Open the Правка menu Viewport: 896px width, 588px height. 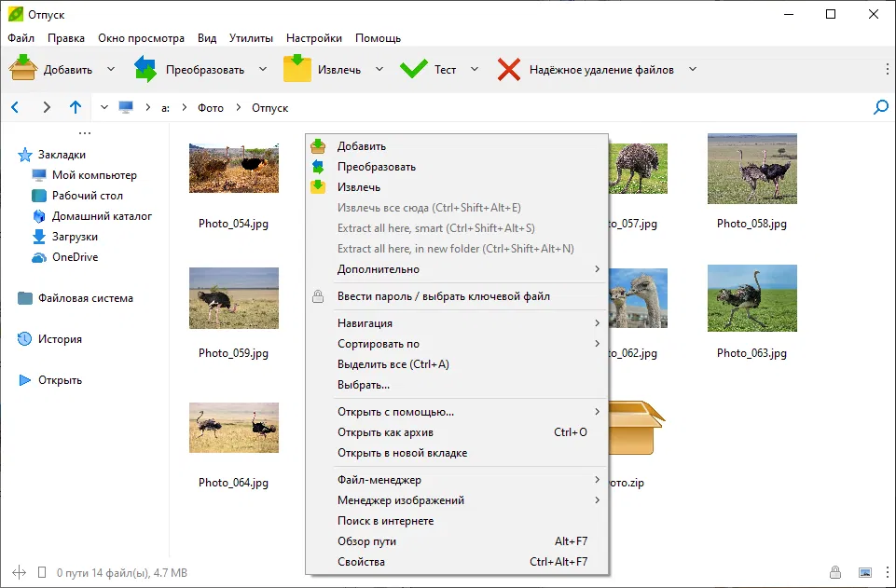(x=66, y=38)
